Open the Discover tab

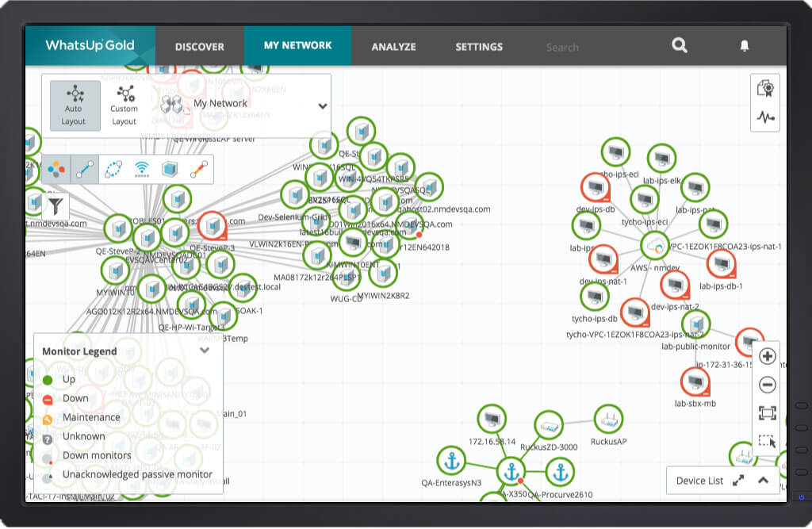199,47
